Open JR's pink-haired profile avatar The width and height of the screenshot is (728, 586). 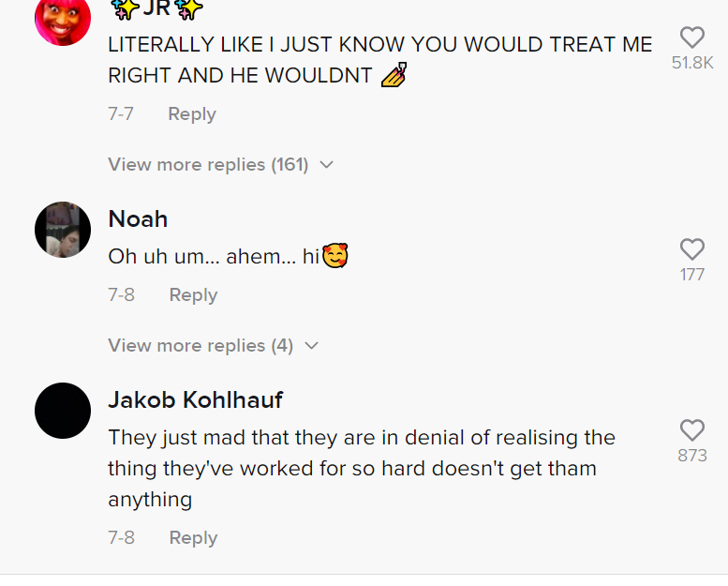point(63,21)
